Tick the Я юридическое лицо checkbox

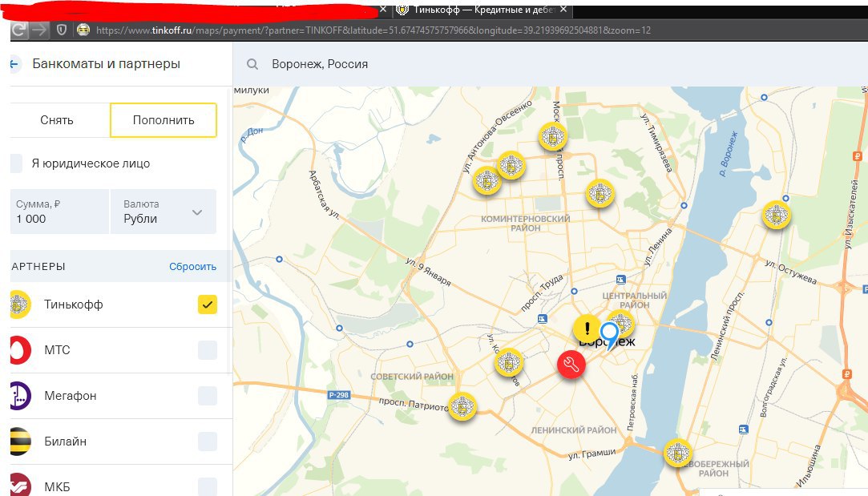(x=16, y=163)
